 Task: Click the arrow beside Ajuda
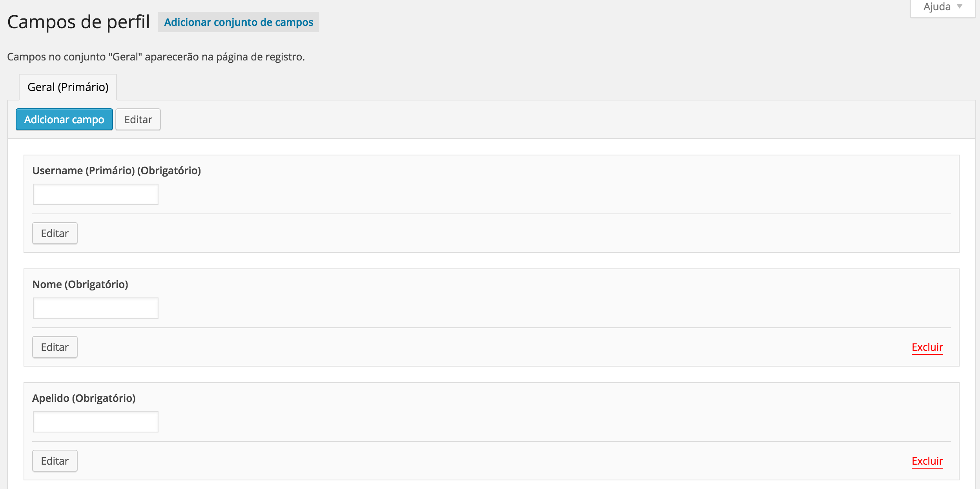960,6
